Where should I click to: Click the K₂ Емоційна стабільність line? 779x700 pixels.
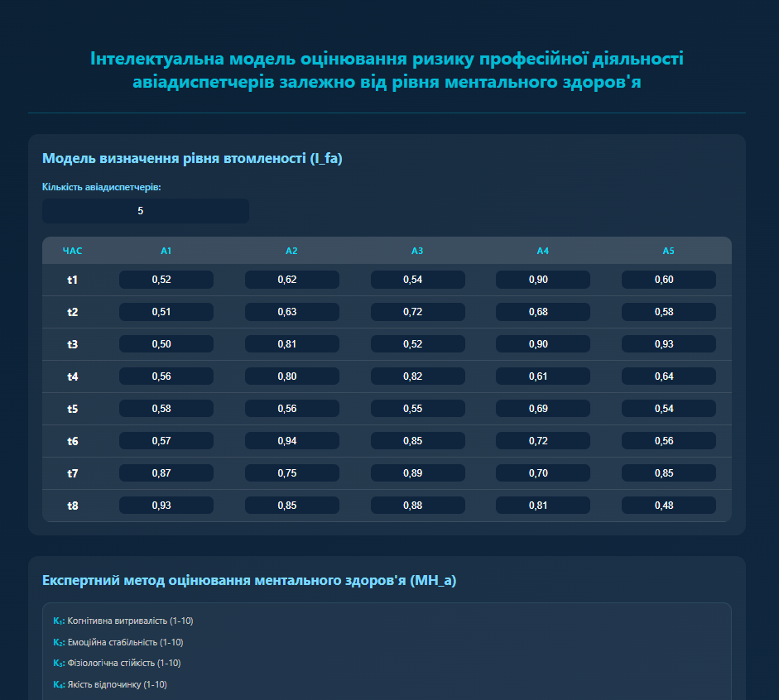pyautogui.click(x=118, y=642)
